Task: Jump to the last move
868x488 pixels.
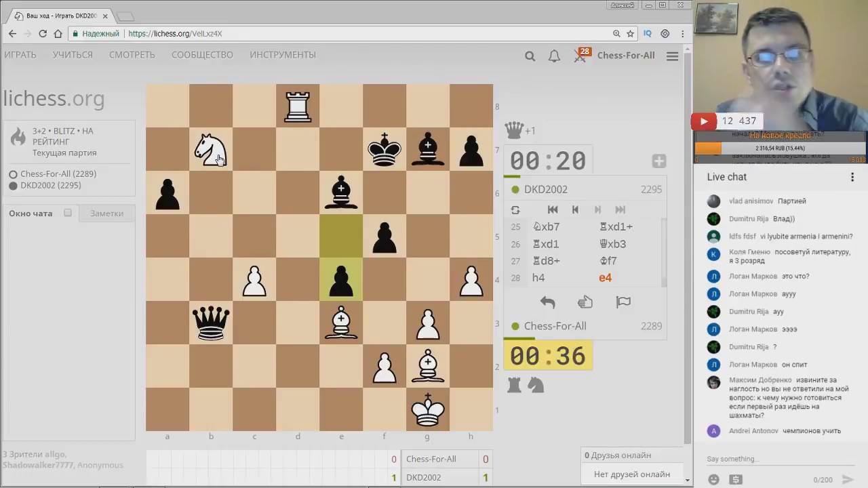Action: (x=620, y=210)
